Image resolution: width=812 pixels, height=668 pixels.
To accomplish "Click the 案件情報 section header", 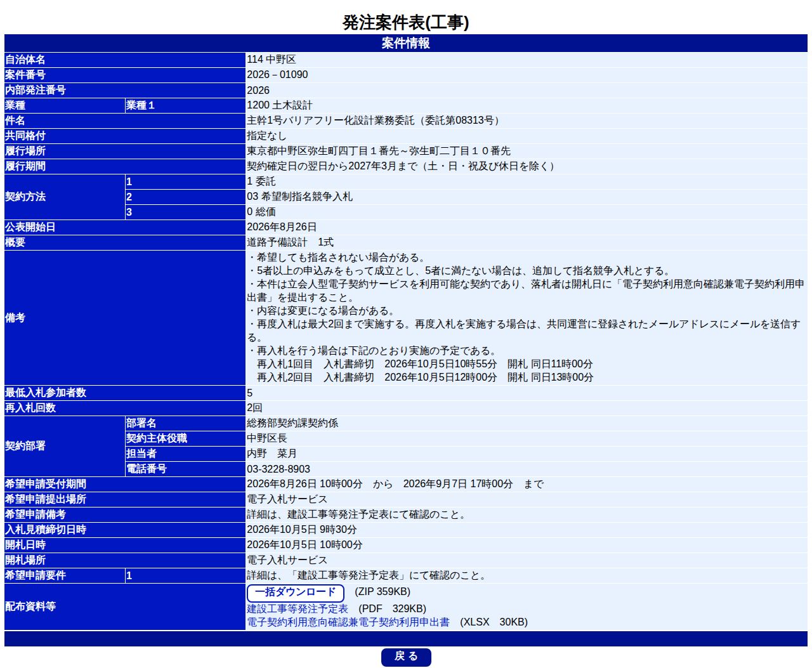I will pyautogui.click(x=406, y=43).
